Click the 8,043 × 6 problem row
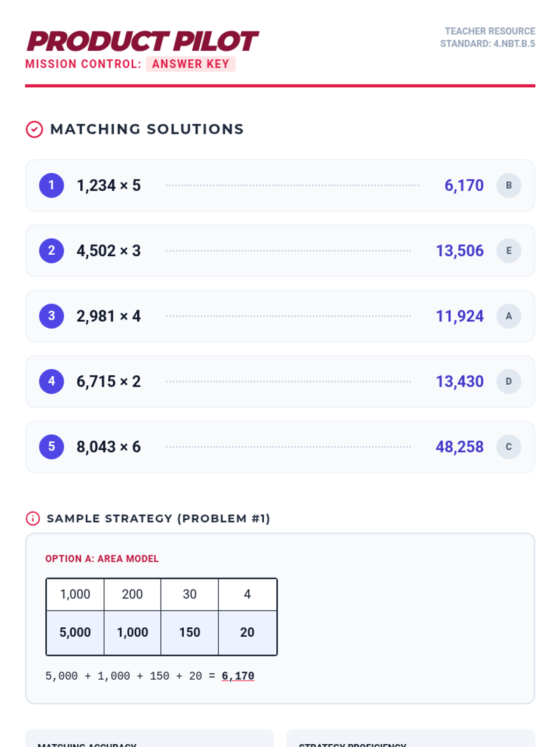Image resolution: width=560 pixels, height=747 pixels. (x=280, y=447)
